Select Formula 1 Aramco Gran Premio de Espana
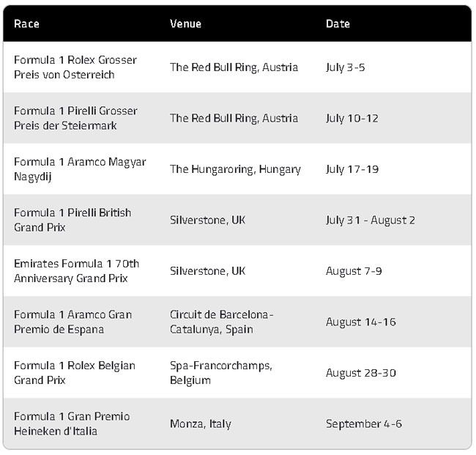The image size is (476, 455). pos(72,322)
